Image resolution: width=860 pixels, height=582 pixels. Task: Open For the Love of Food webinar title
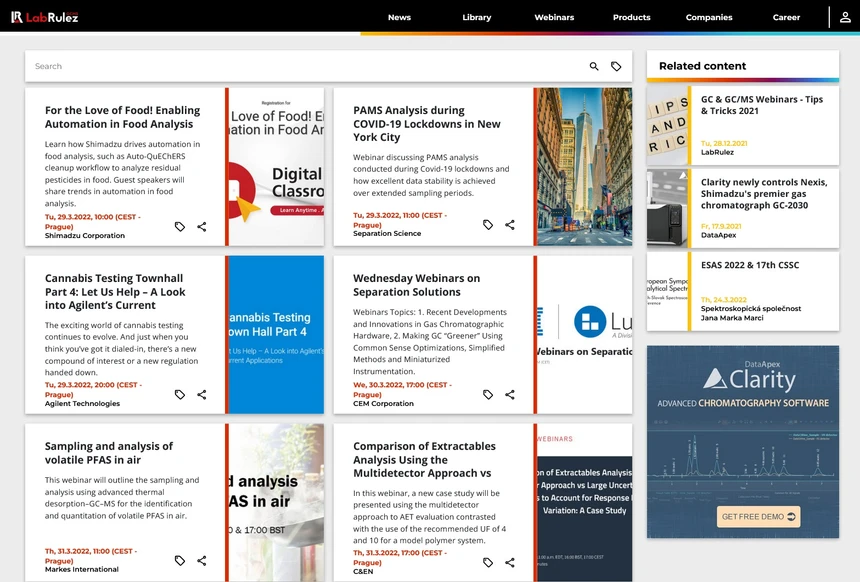[x=122, y=117]
